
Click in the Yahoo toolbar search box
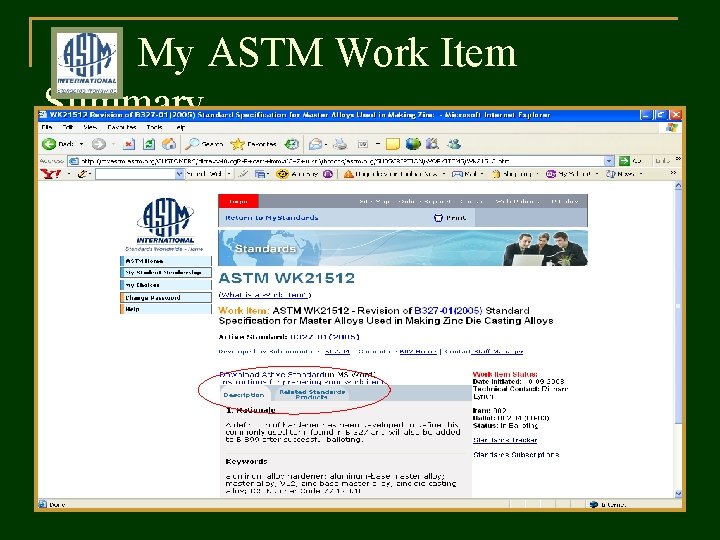click(135, 174)
